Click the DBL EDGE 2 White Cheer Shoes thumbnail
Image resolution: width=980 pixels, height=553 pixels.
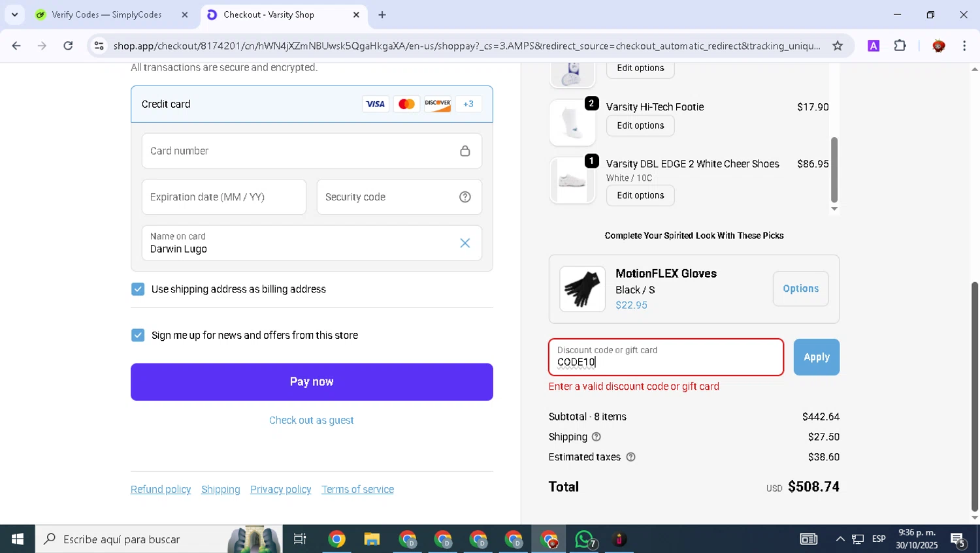(572, 180)
